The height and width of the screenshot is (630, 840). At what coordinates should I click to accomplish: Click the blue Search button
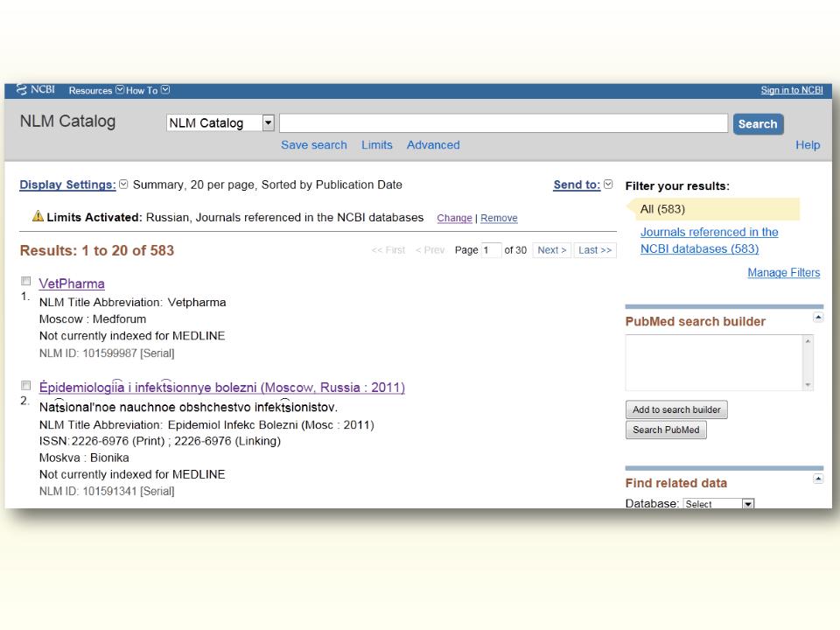point(758,123)
